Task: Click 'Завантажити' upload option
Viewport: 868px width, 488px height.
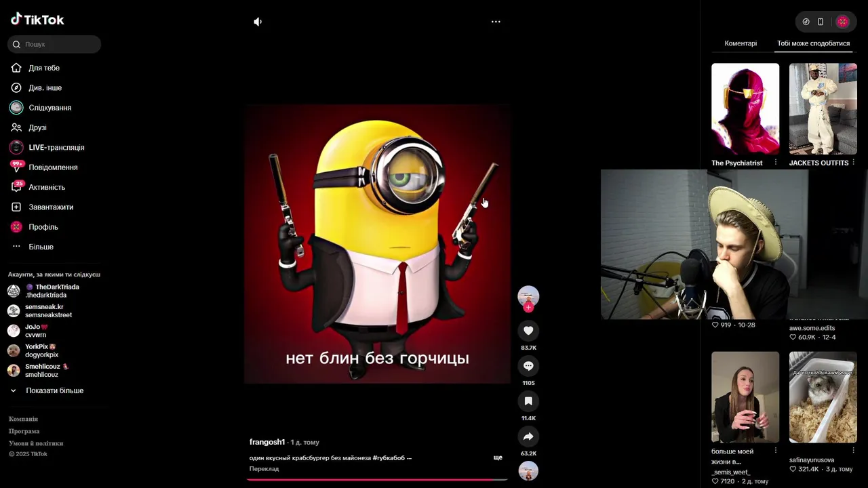Action: click(x=51, y=207)
